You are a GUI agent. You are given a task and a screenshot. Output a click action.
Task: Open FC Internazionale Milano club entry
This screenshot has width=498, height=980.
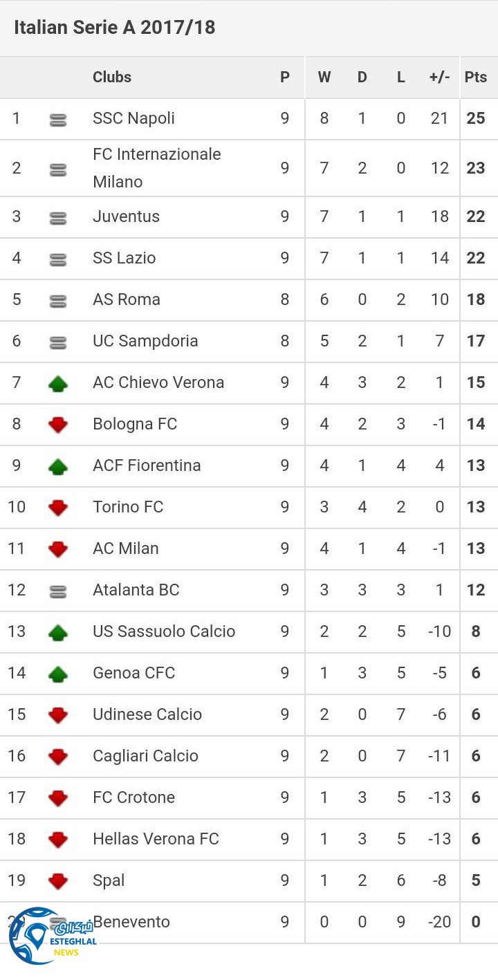(156, 168)
